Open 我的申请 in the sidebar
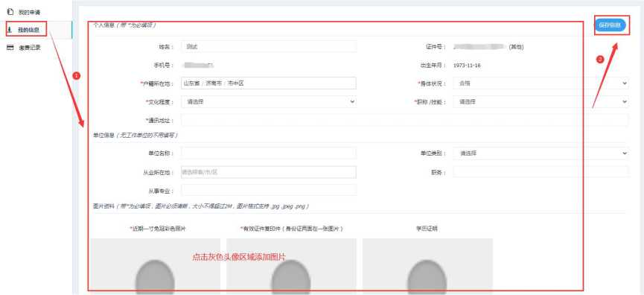Image resolution: width=644 pixels, height=295 pixels. pyautogui.click(x=29, y=13)
